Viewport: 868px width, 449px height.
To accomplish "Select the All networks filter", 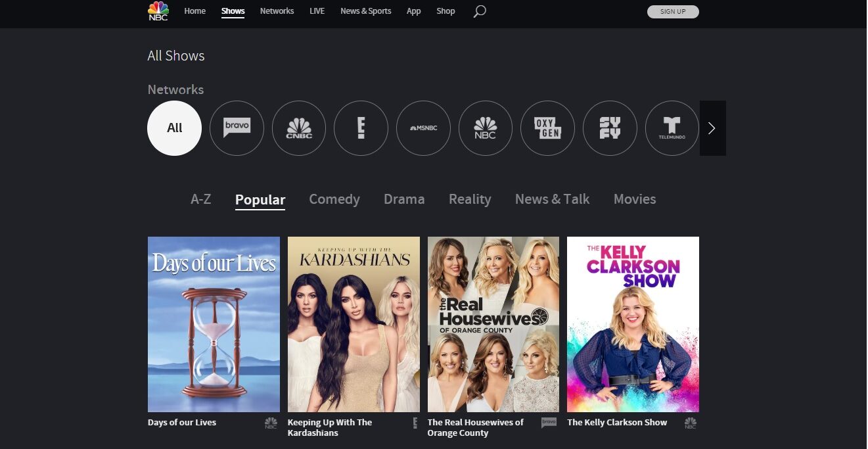I will click(174, 128).
